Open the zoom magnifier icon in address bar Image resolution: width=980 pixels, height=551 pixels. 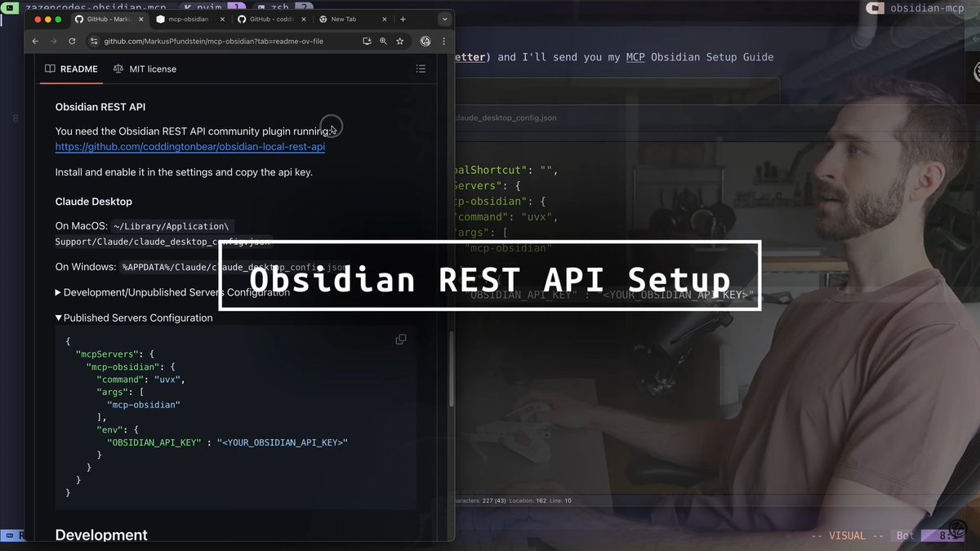tap(384, 41)
